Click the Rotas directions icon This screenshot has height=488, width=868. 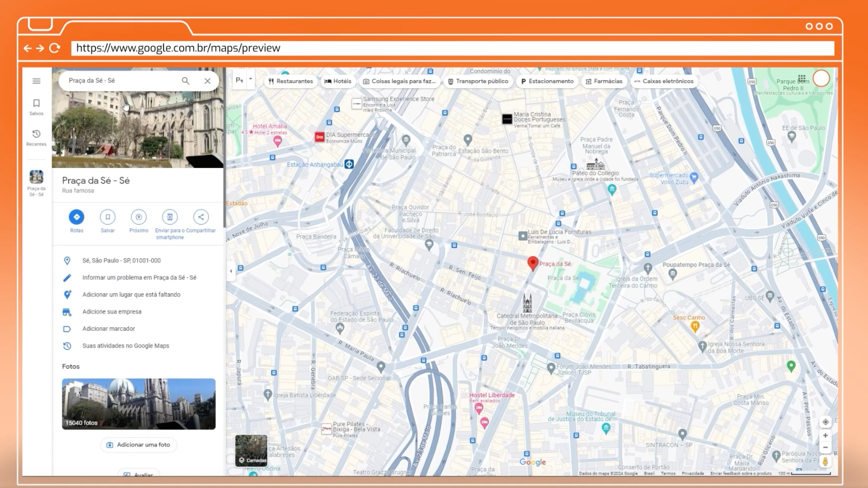click(x=77, y=217)
